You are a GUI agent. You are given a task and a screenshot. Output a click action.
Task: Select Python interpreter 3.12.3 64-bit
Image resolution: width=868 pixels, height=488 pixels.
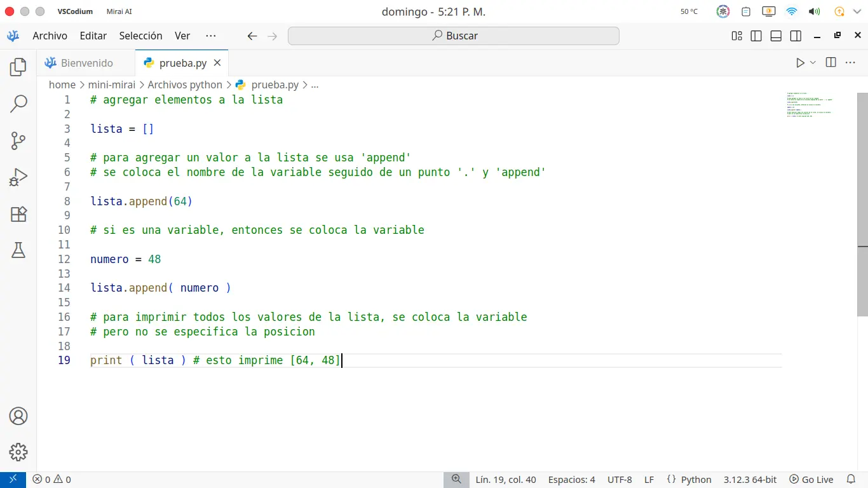[x=750, y=480]
